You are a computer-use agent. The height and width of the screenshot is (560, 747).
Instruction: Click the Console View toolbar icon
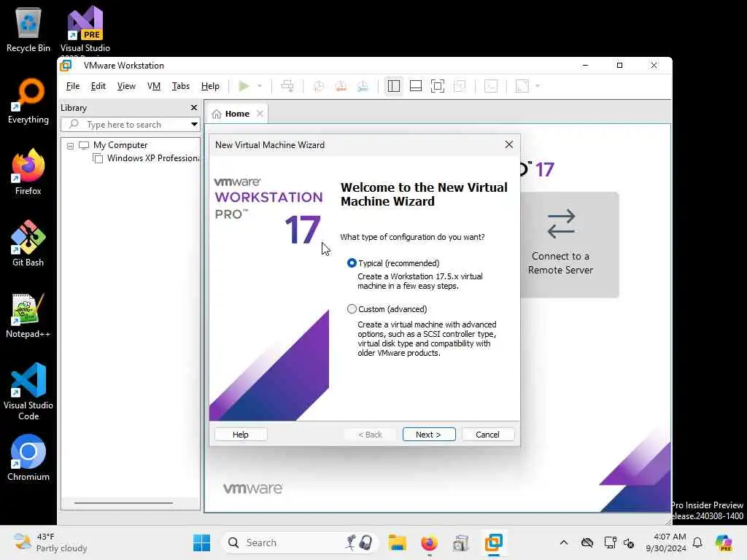coord(491,86)
